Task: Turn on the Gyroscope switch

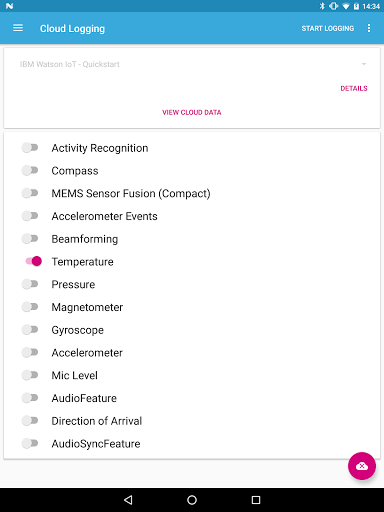Action: coord(30,330)
